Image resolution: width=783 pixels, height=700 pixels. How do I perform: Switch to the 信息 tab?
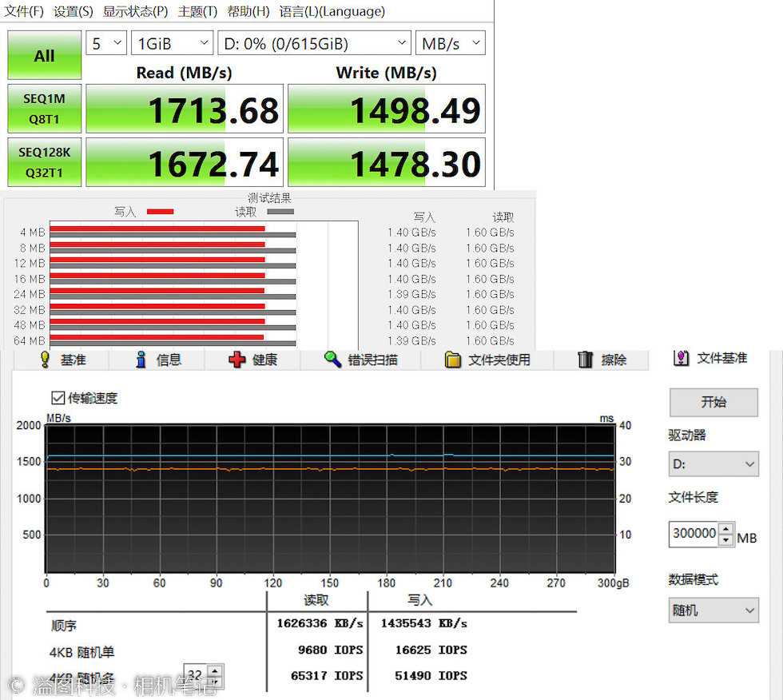point(157,360)
